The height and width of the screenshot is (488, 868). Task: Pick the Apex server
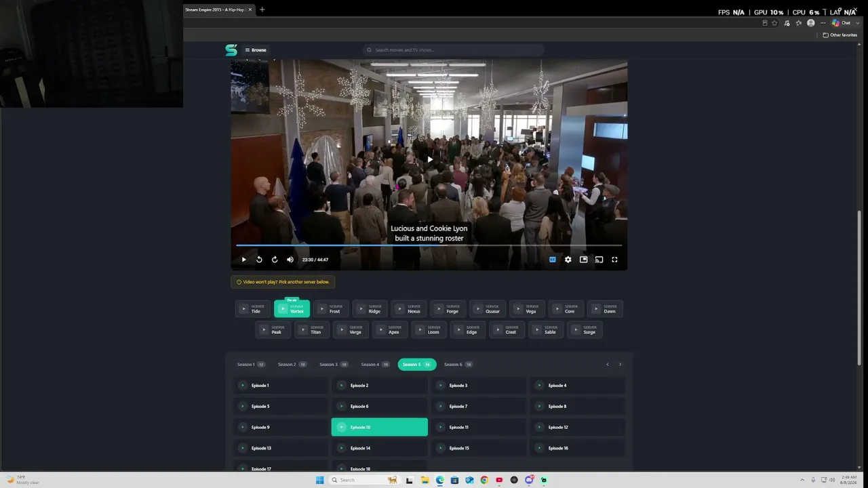pos(390,330)
